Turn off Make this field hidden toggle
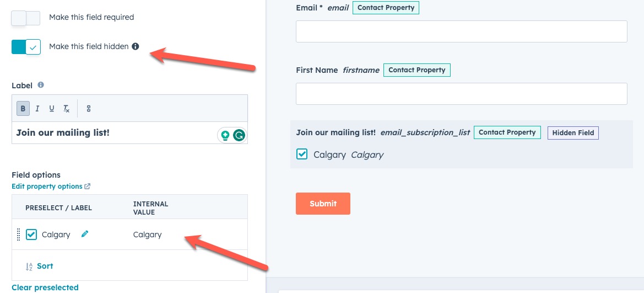Image resolution: width=644 pixels, height=293 pixels. coord(26,47)
